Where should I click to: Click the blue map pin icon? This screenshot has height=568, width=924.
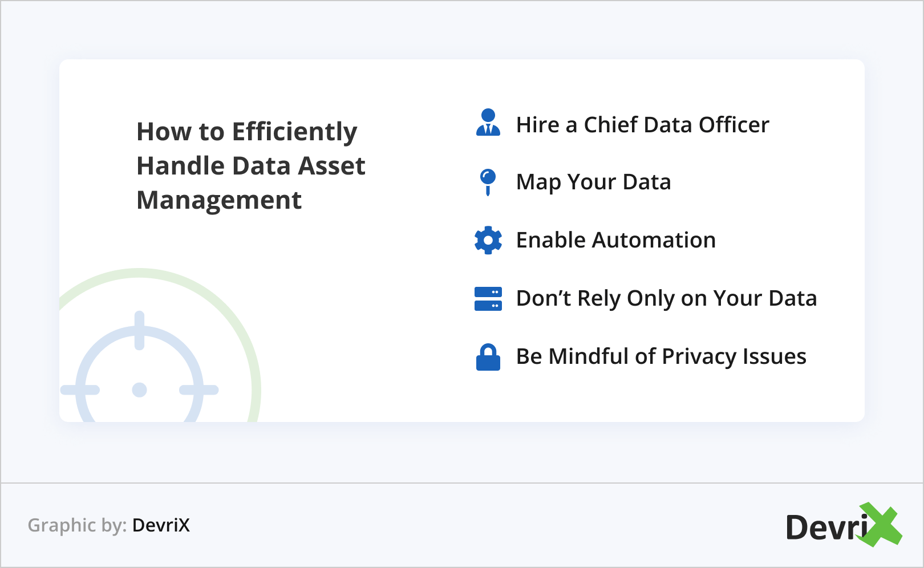coord(488,181)
